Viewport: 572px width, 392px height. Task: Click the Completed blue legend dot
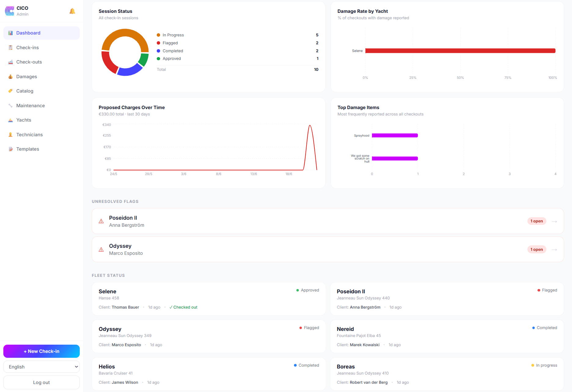click(159, 51)
